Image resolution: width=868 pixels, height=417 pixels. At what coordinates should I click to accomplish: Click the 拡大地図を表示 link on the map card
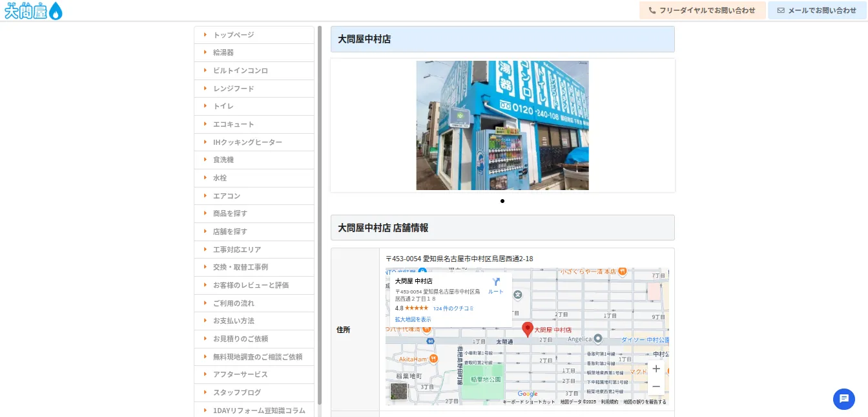coord(413,319)
